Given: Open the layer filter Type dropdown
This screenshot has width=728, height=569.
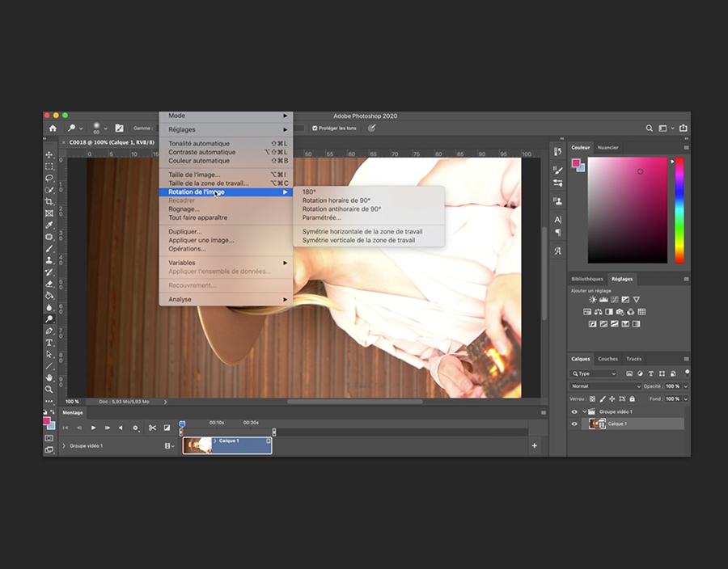Looking at the screenshot, I should 594,373.
